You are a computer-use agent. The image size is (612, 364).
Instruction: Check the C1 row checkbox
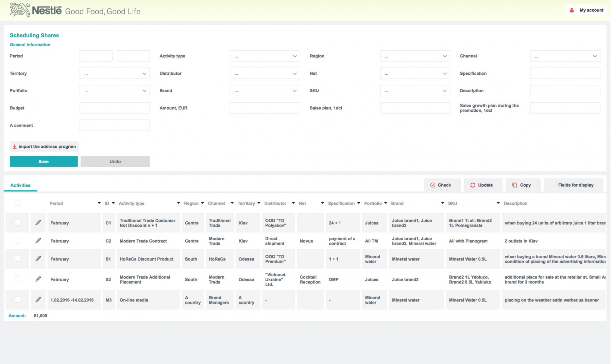17,222
